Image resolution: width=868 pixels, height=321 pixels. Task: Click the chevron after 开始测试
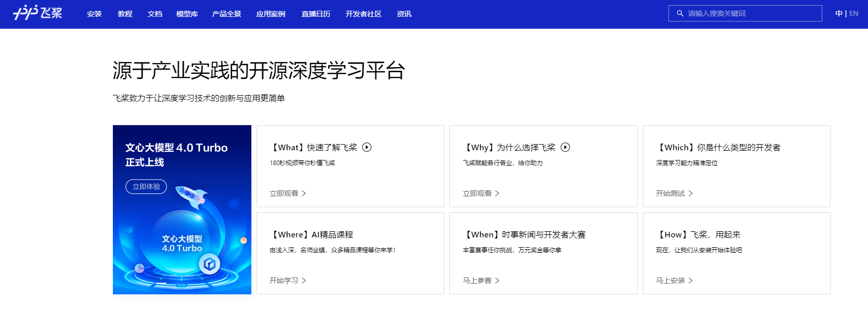pos(691,193)
